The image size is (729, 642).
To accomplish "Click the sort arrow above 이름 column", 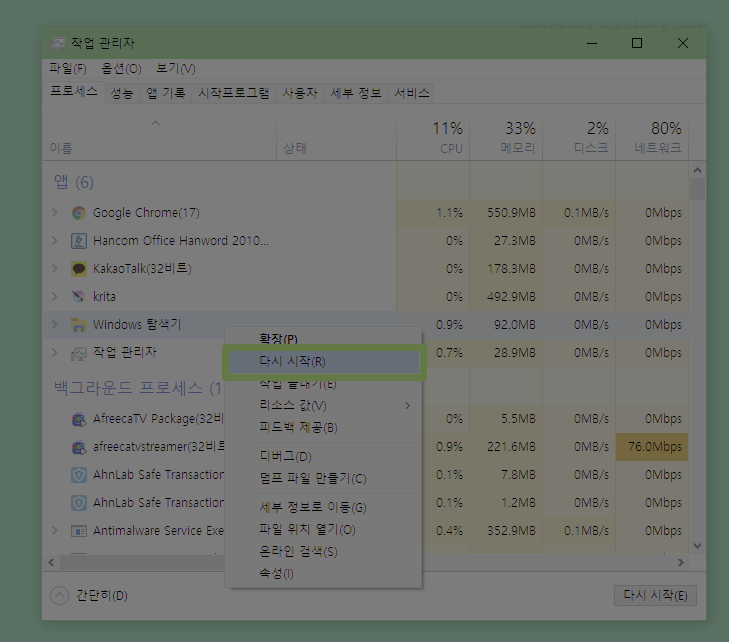I will [x=156, y=123].
